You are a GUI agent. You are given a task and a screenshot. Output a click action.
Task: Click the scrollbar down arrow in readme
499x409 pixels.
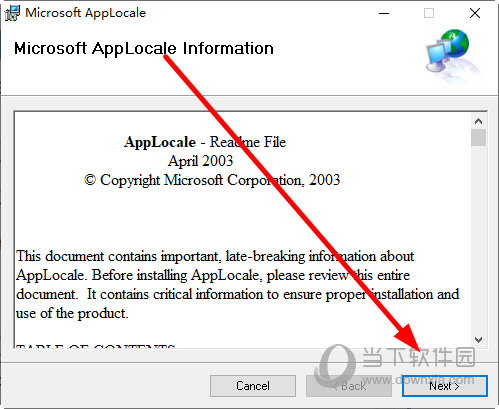tap(478, 340)
